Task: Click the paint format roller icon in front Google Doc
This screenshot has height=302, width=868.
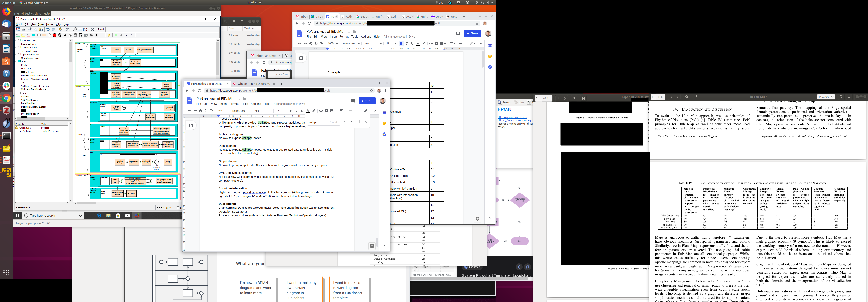Action: pyautogui.click(x=211, y=111)
